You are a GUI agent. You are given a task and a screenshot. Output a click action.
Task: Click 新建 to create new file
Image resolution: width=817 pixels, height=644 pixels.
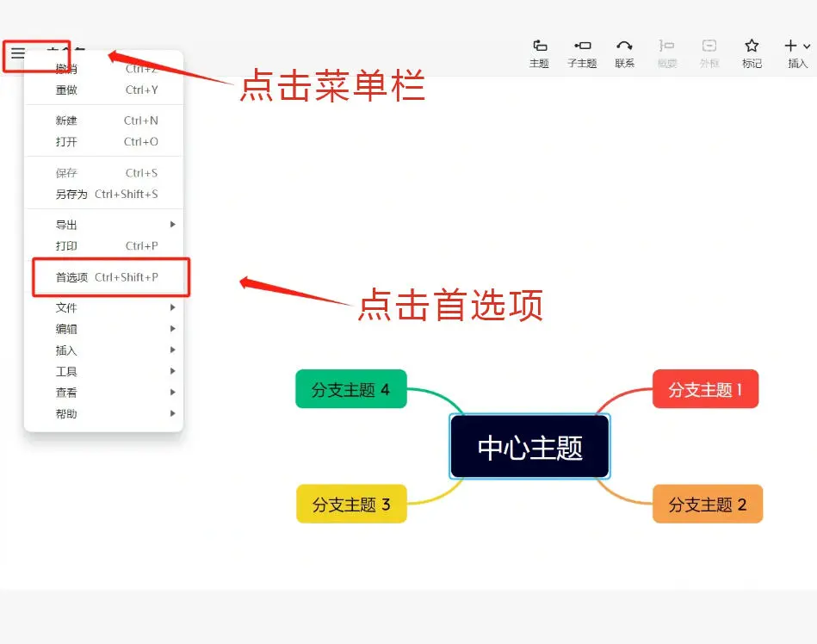[67, 121]
